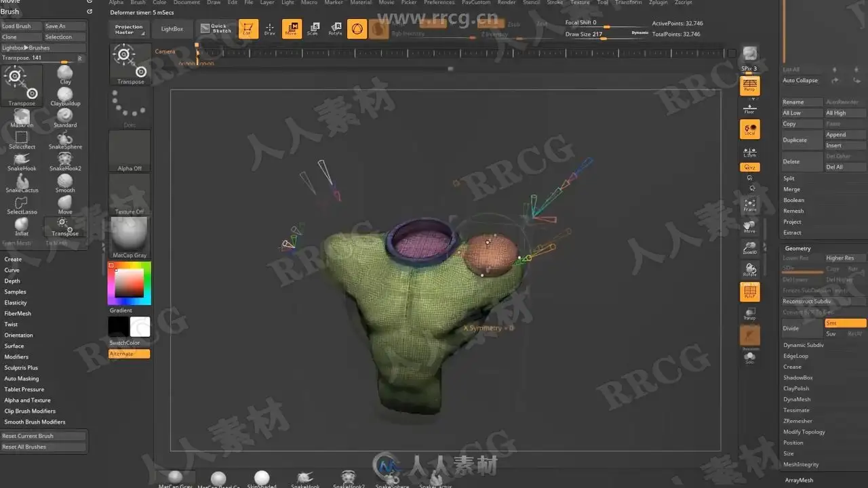The image size is (868, 488).
Task: Open LightBox browser
Action: pyautogui.click(x=172, y=29)
